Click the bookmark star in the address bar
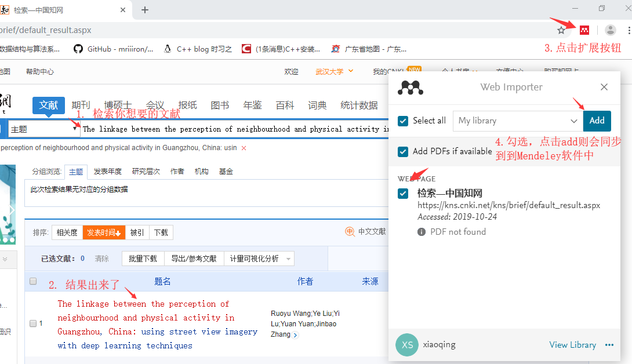 tap(561, 30)
